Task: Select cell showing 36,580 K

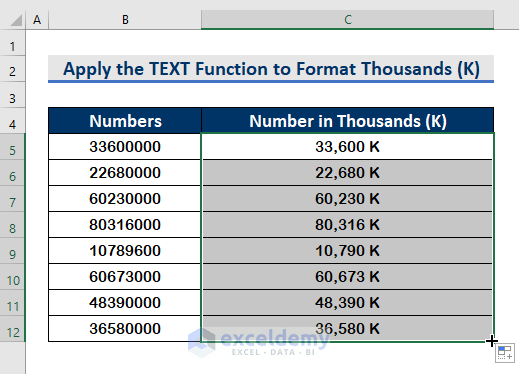Action: click(348, 329)
